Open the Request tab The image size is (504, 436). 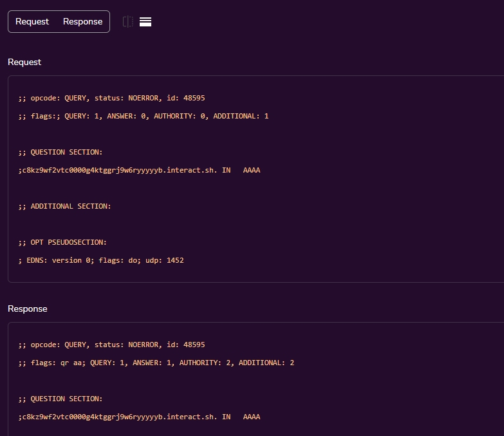pos(32,22)
